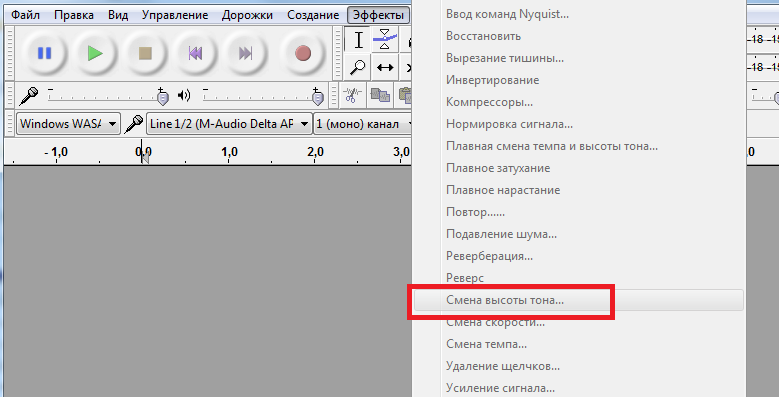779x397 pixels.
Task: Choose Нормировка сигнала... effect
Action: (579, 124)
